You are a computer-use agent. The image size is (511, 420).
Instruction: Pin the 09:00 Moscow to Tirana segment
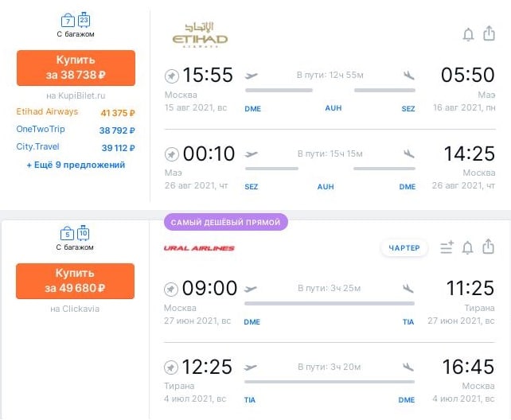point(171,289)
